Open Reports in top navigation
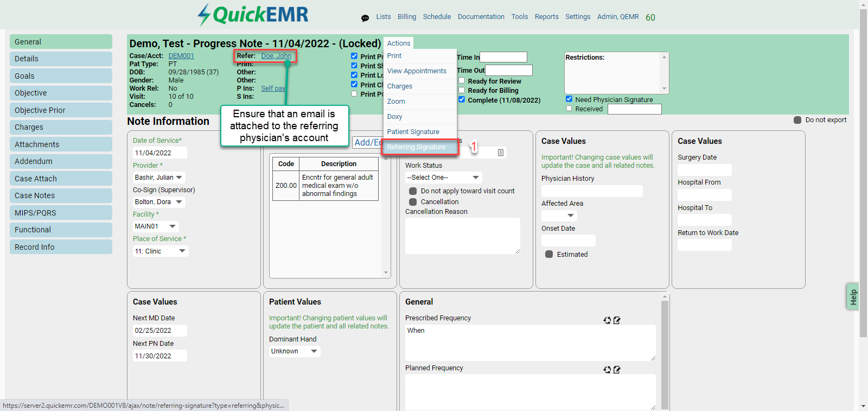Image resolution: width=868 pixels, height=411 pixels. (x=547, y=17)
